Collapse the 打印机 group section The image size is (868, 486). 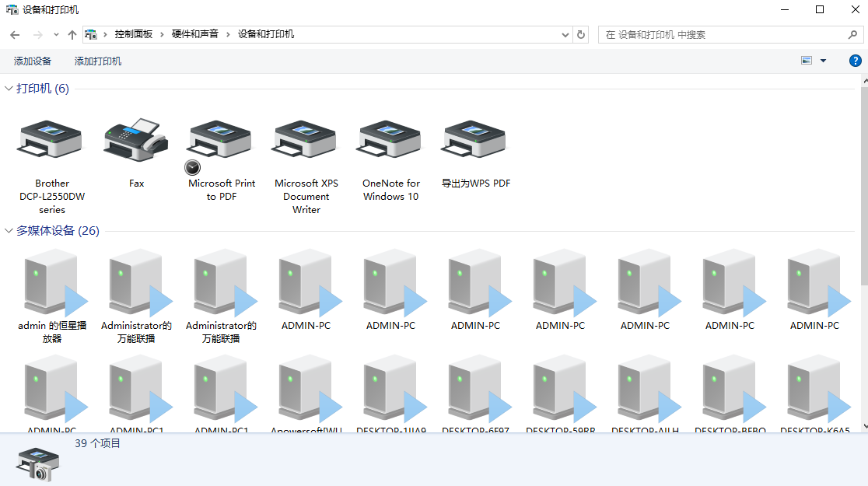coord(9,89)
